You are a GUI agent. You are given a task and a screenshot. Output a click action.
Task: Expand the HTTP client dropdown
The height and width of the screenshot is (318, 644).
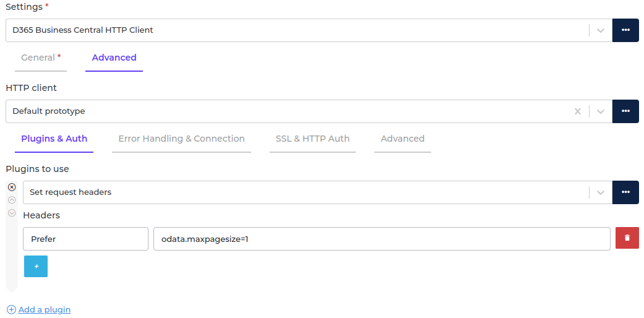600,111
